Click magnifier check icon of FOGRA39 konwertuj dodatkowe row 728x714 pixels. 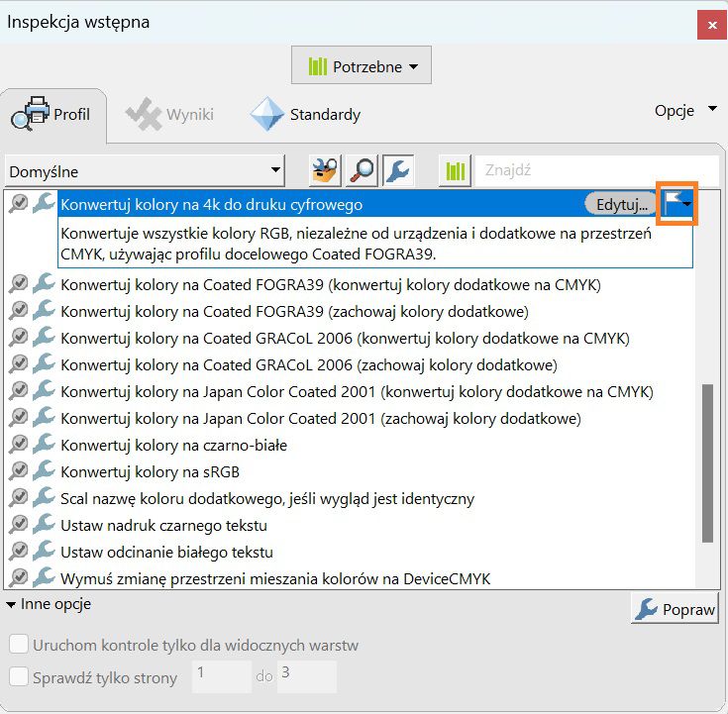(18, 283)
